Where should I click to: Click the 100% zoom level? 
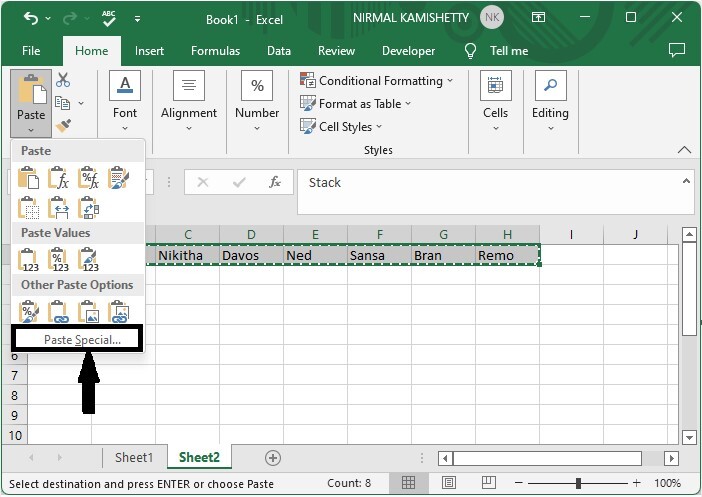point(667,483)
